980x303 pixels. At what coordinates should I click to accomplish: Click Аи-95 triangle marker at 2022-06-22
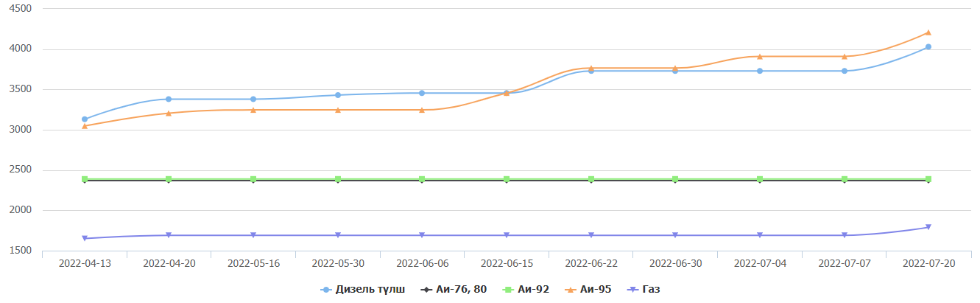coord(591,68)
